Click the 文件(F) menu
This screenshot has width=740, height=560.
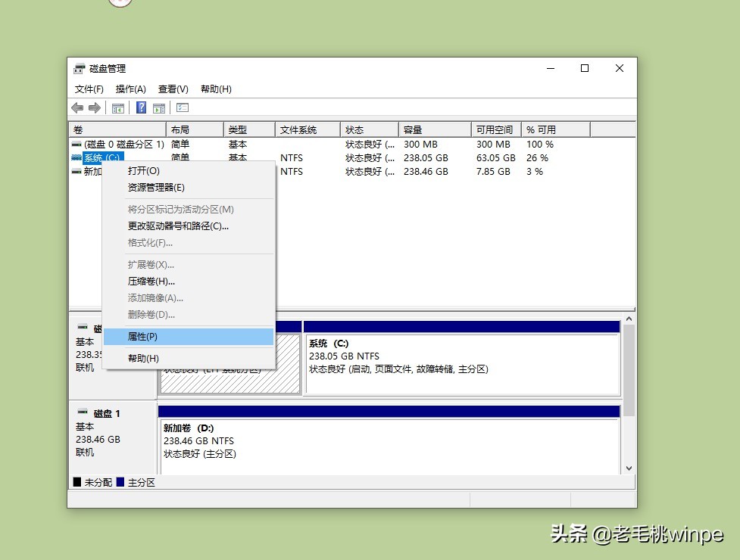pos(90,89)
